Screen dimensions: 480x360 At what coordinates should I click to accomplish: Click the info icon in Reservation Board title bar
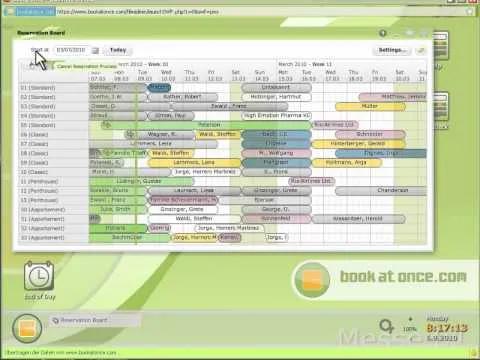(383, 33)
